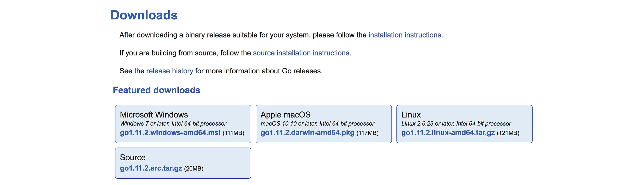Click the Windows 7 or later requirement text
This screenshot has height=185, width=644.
tap(173, 124)
